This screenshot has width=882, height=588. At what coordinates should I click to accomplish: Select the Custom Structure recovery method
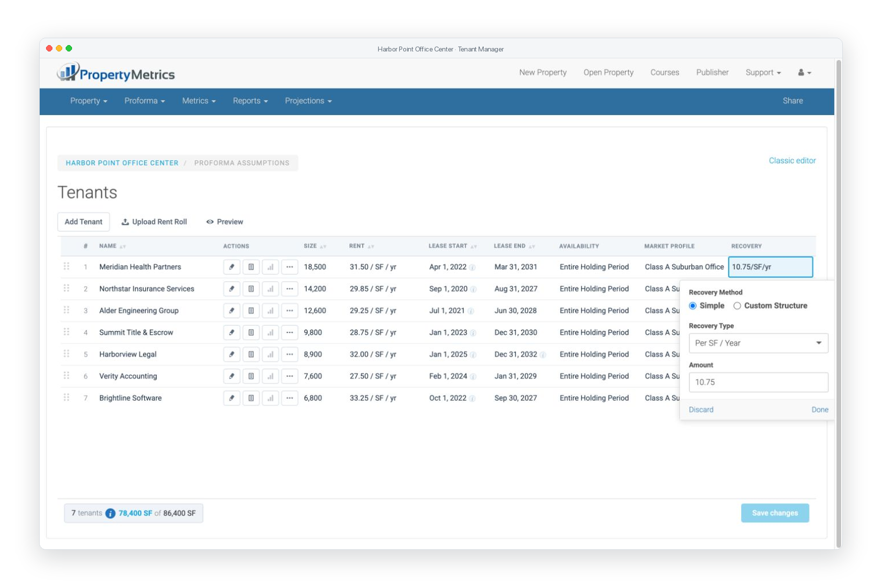[737, 306]
